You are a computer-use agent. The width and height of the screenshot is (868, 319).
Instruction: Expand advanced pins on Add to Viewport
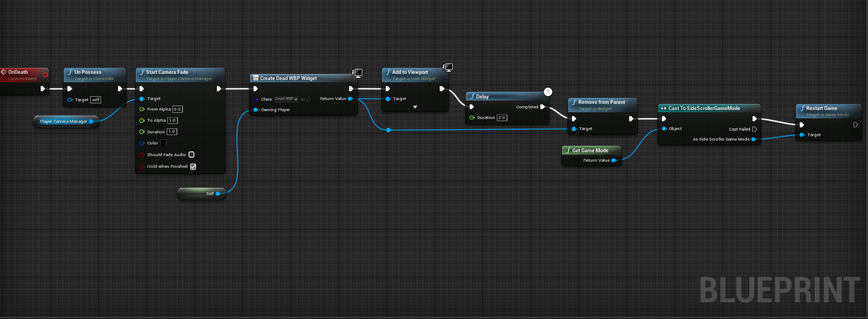(x=415, y=107)
